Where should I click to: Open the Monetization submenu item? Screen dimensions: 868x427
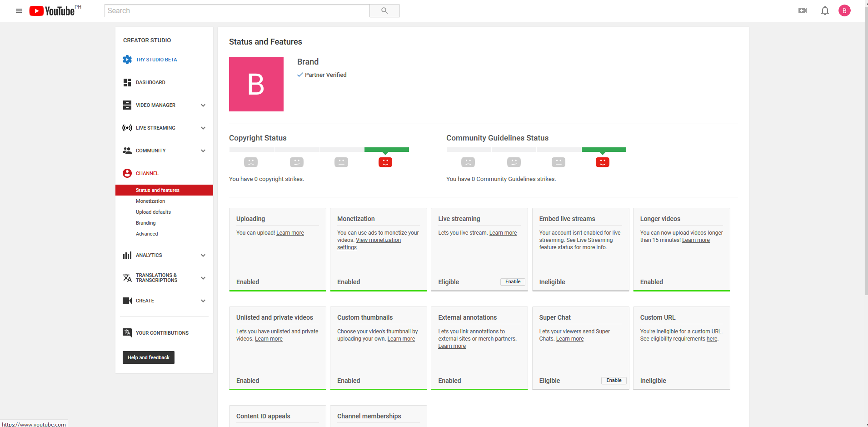point(150,201)
